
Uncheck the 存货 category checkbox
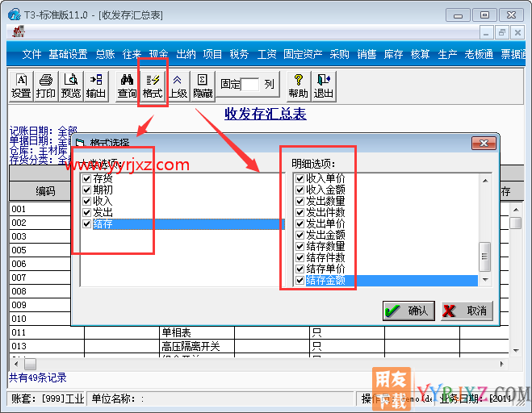pos(87,178)
